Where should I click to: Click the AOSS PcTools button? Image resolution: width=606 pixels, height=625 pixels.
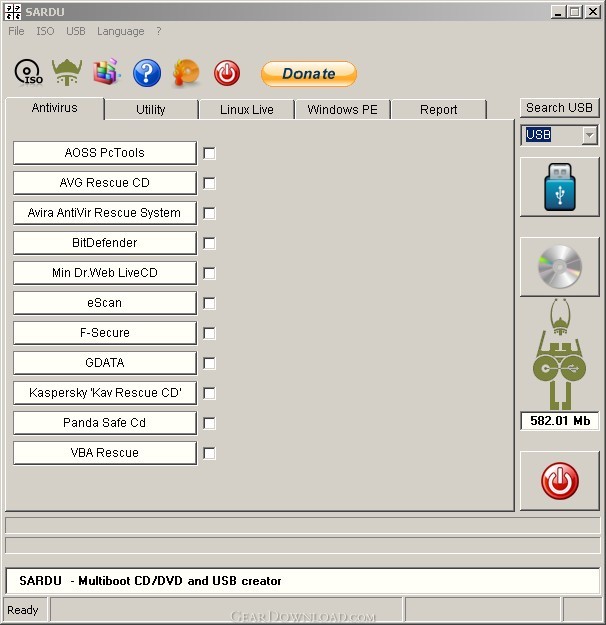105,153
